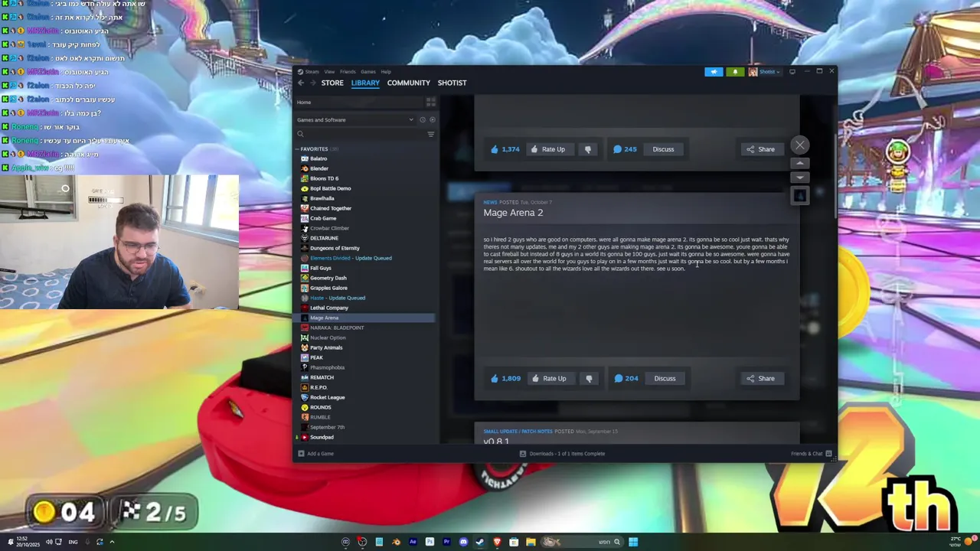Go to next news post arrow
Image resolution: width=980 pixels, height=551 pixels.
click(799, 178)
